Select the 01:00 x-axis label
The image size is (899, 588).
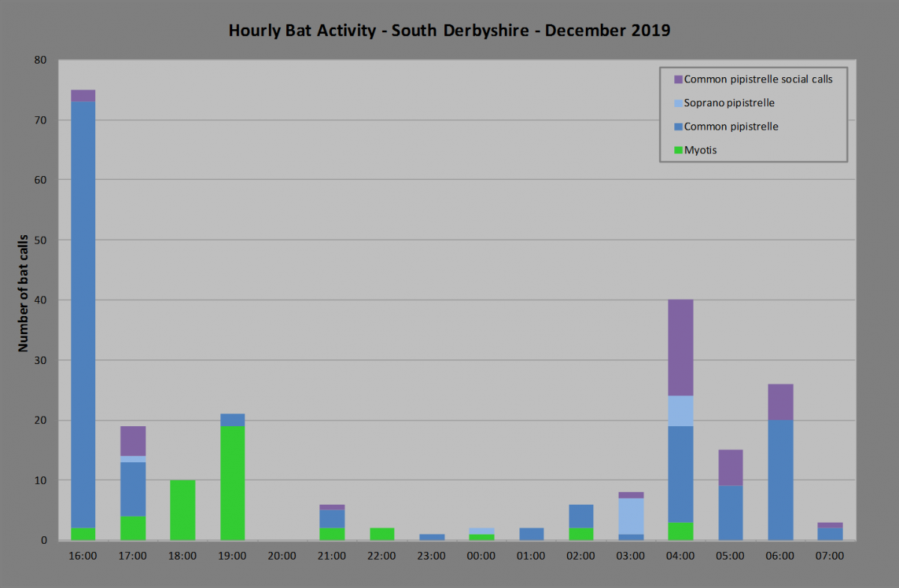[x=531, y=557]
